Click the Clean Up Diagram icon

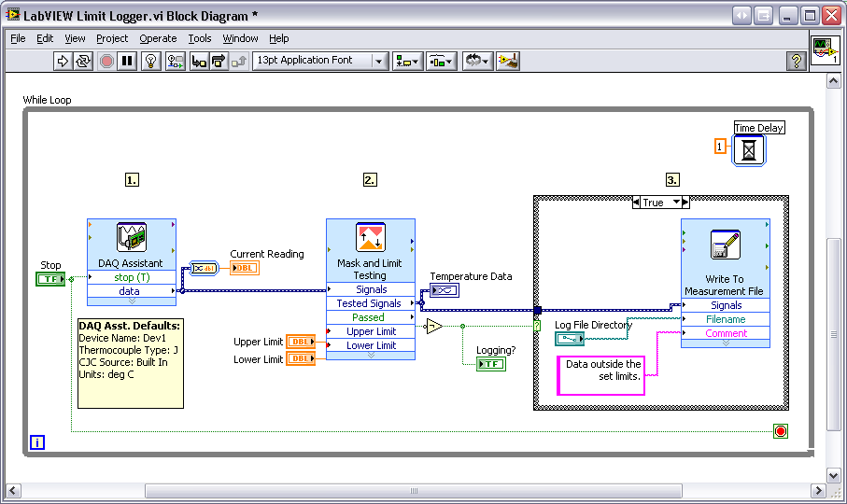click(x=508, y=61)
